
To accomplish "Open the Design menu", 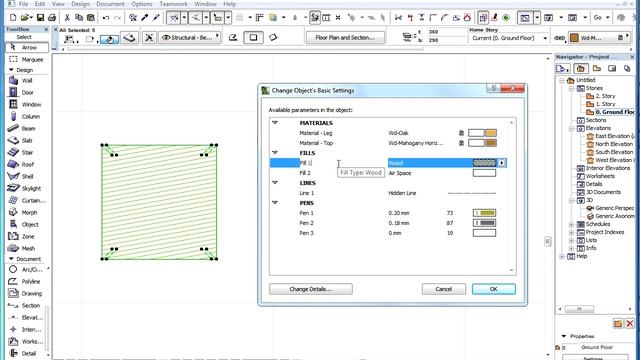I will [x=80, y=4].
